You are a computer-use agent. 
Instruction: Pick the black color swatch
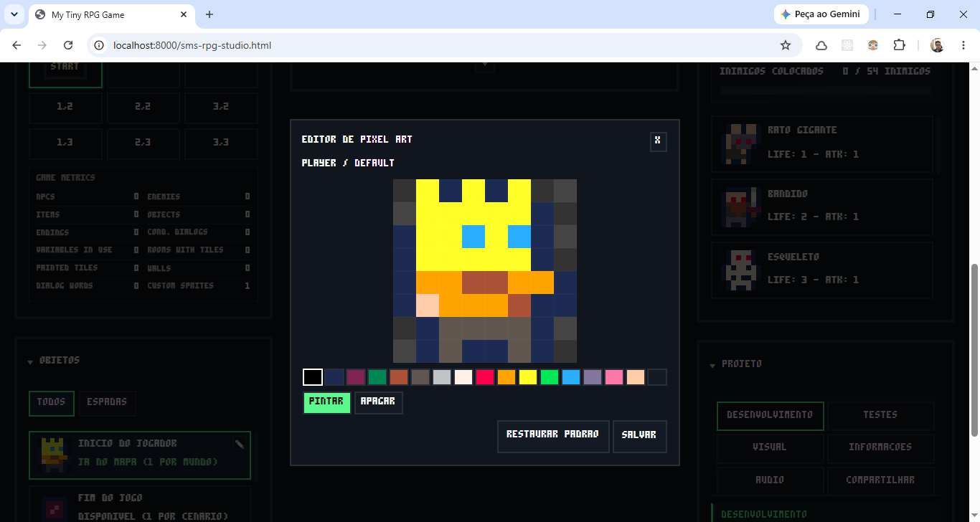point(313,377)
